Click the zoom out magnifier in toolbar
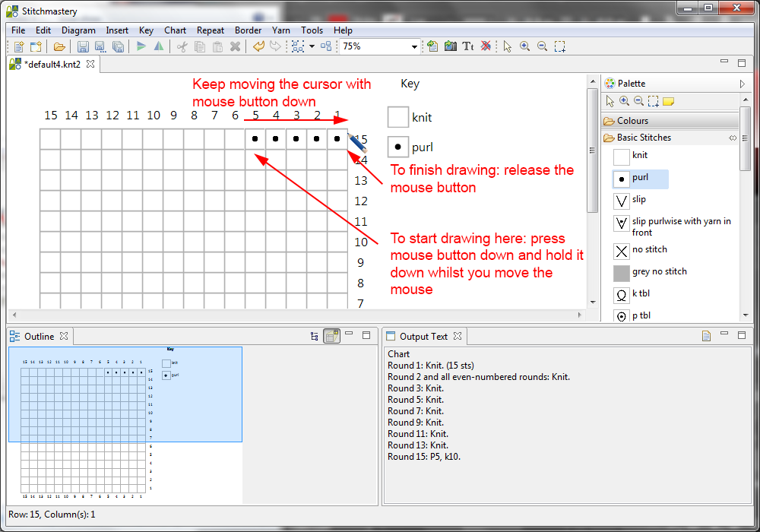Screen dimensions: 760x532 543,46
